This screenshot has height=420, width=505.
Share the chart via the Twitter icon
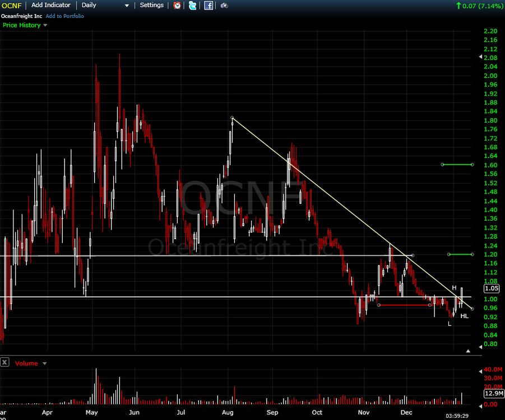point(192,5)
